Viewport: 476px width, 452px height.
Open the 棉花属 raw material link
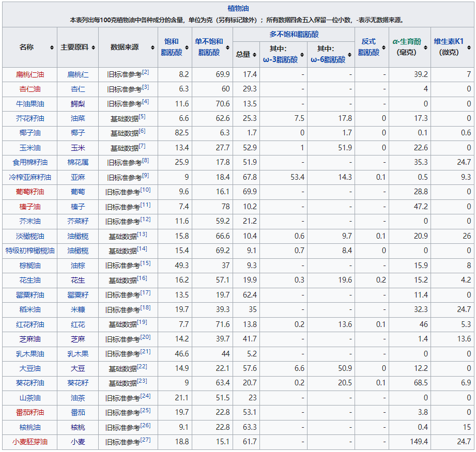78,162
